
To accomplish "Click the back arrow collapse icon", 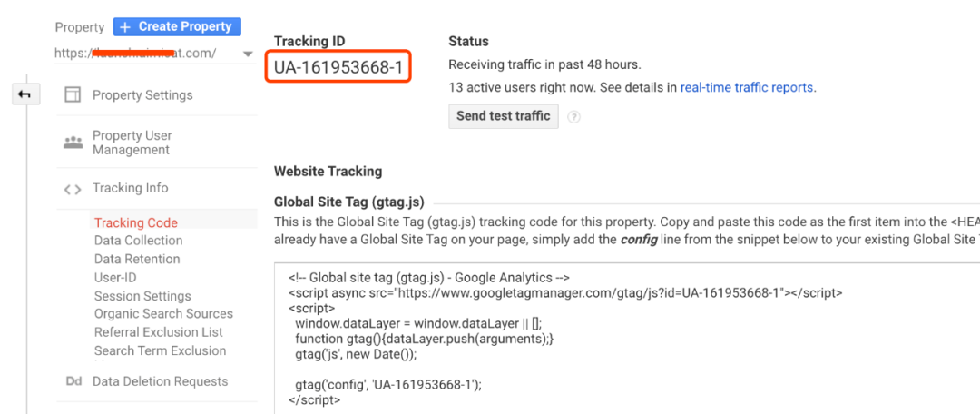I will click(25, 95).
